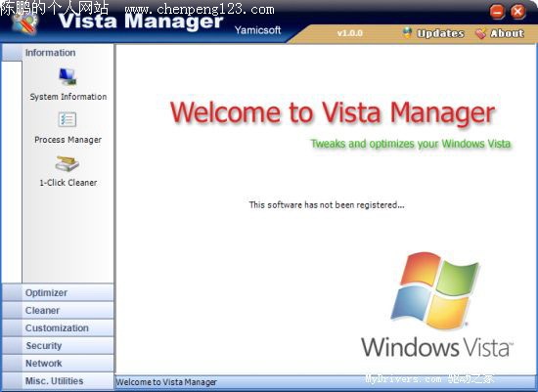Close the Vista Manager window
538x392 pixels.
click(517, 12)
